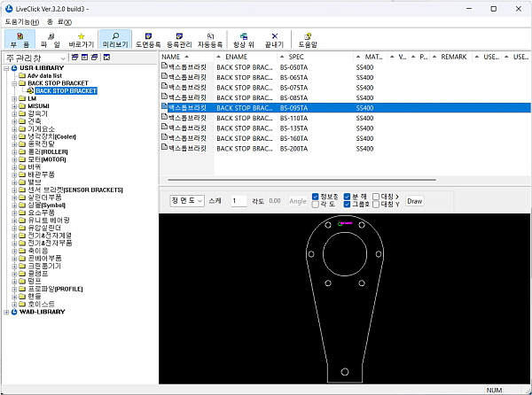Click document icon of BS-200TA row

(165, 147)
